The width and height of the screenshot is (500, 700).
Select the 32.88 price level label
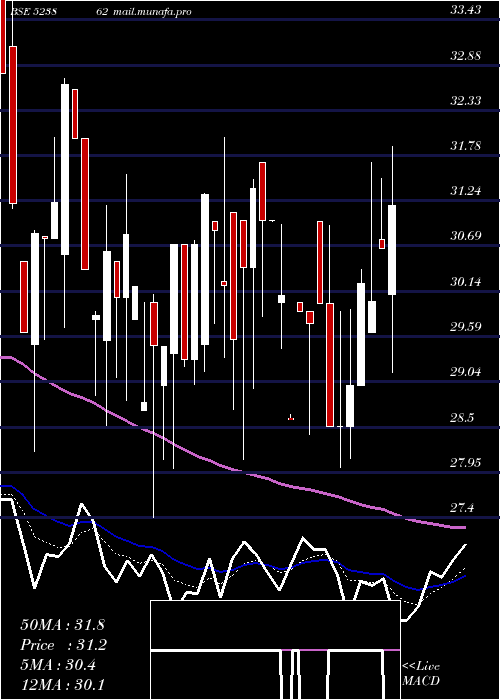tap(466, 56)
